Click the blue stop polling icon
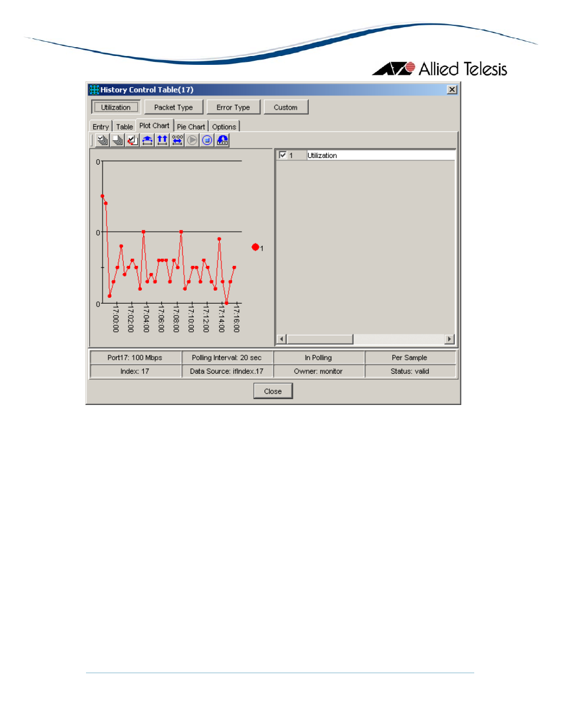The width and height of the screenshot is (562, 728). 207,140
